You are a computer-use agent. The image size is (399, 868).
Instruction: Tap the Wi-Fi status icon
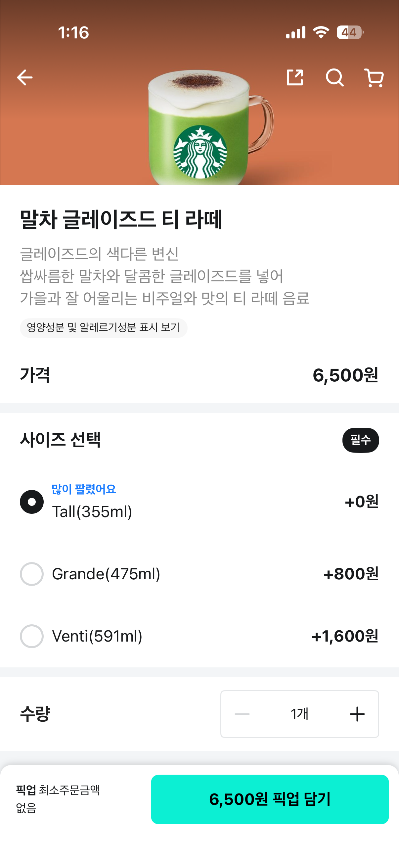(x=321, y=32)
